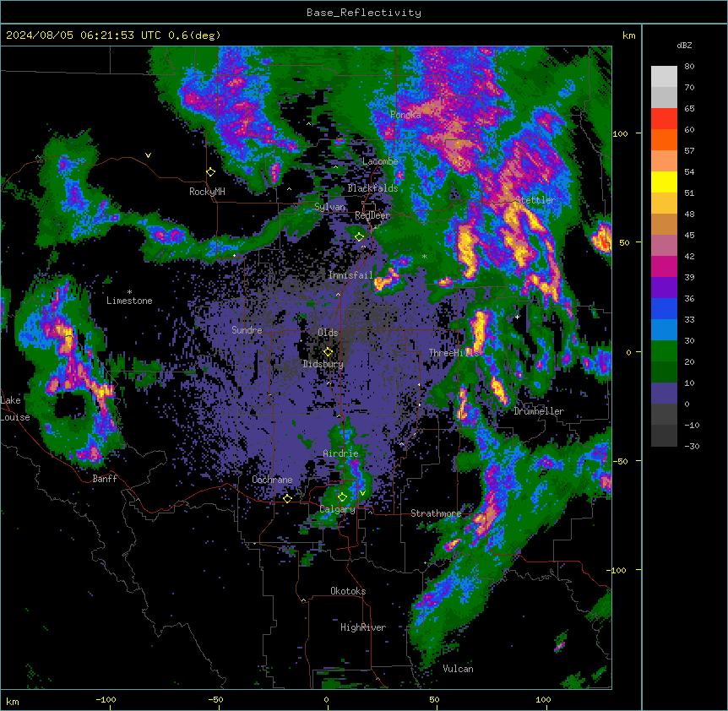The height and width of the screenshot is (711, 728).
Task: Select the Stettler label
Action: pyautogui.click(x=535, y=200)
